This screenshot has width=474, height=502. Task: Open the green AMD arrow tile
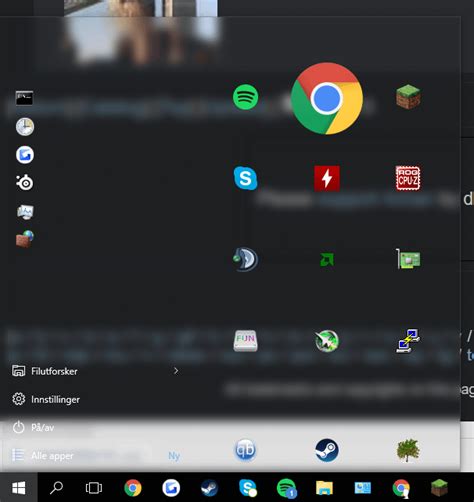tap(327, 260)
